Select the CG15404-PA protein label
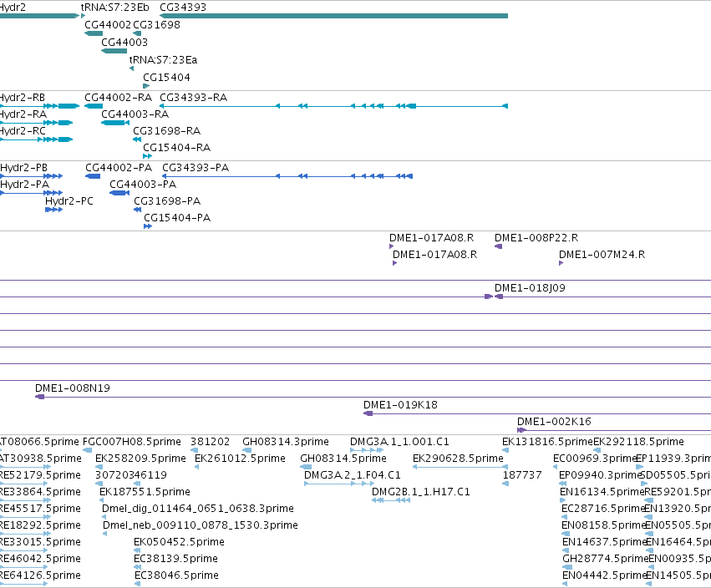 point(177,218)
